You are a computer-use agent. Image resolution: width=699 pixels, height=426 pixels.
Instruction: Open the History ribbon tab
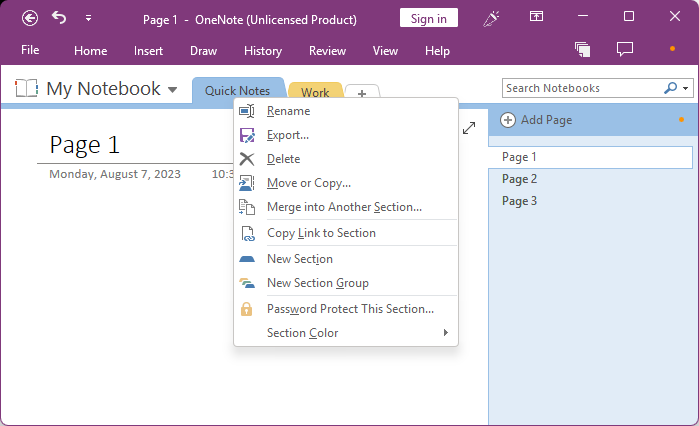pyautogui.click(x=263, y=51)
